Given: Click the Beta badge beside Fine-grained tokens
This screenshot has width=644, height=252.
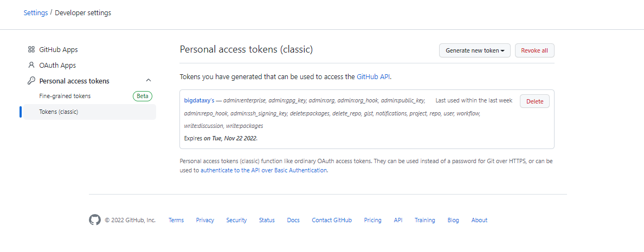Looking at the screenshot, I should (x=143, y=96).
